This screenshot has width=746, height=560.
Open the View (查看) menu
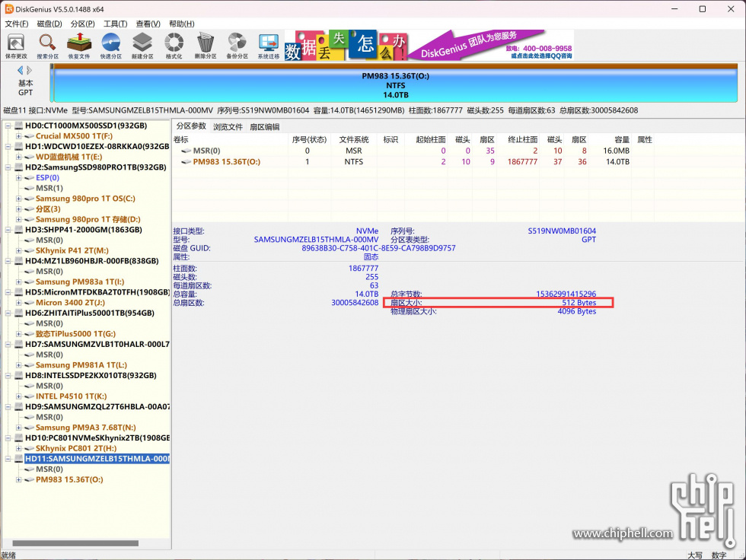click(148, 24)
